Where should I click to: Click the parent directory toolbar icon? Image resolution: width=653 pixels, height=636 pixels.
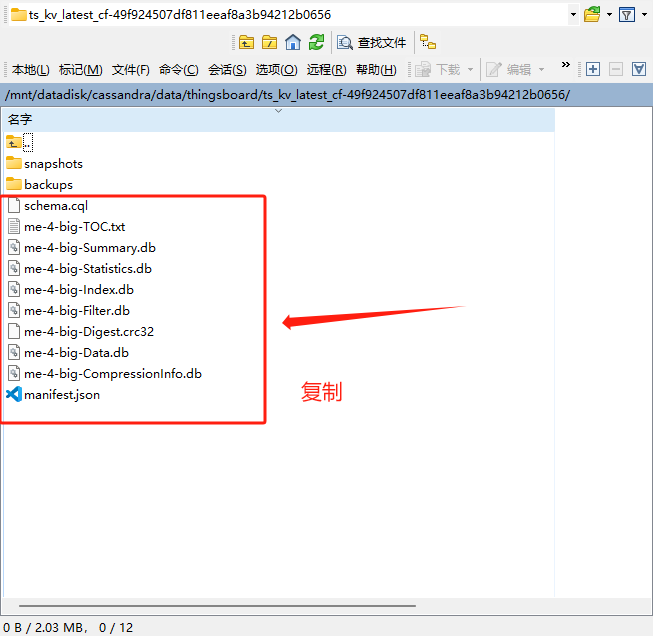(246, 42)
